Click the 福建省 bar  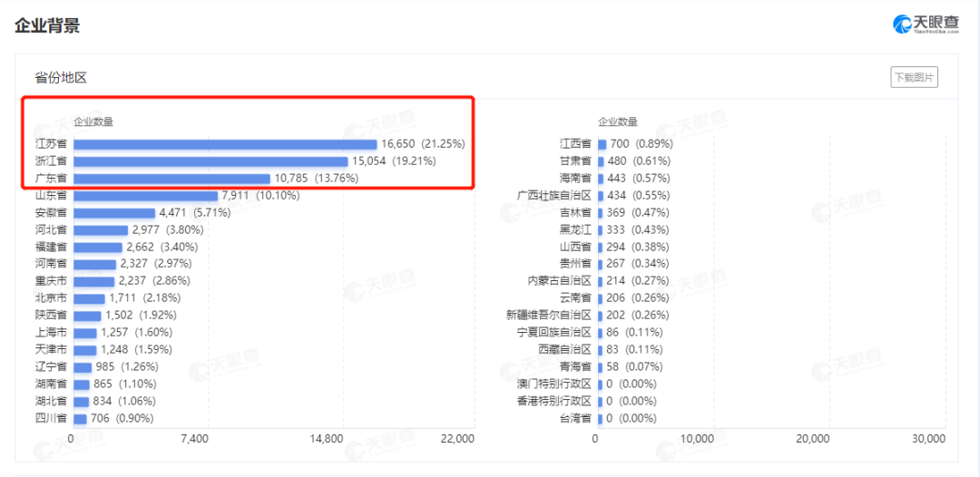(x=98, y=248)
